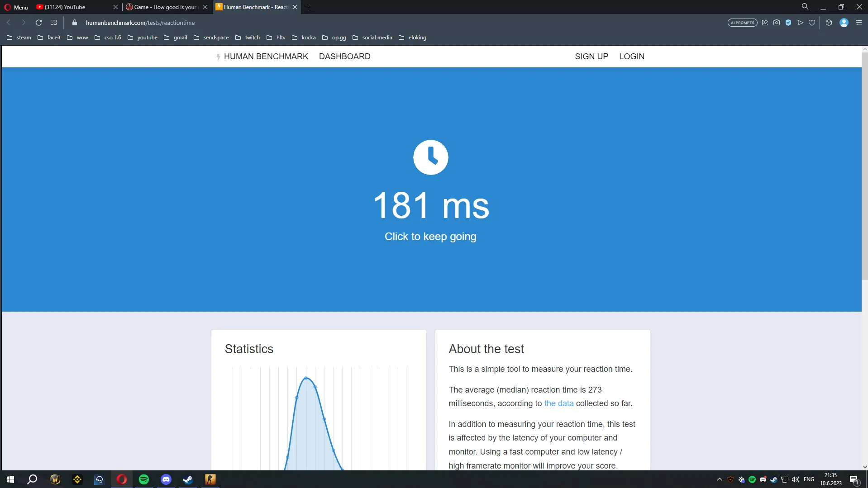Take a snapshot using the camera icon
The height and width of the screenshot is (488, 868).
pyautogui.click(x=777, y=23)
